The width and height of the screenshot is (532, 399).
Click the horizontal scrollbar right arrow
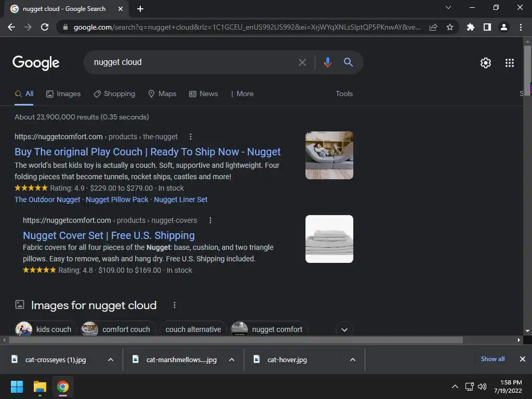(519, 340)
